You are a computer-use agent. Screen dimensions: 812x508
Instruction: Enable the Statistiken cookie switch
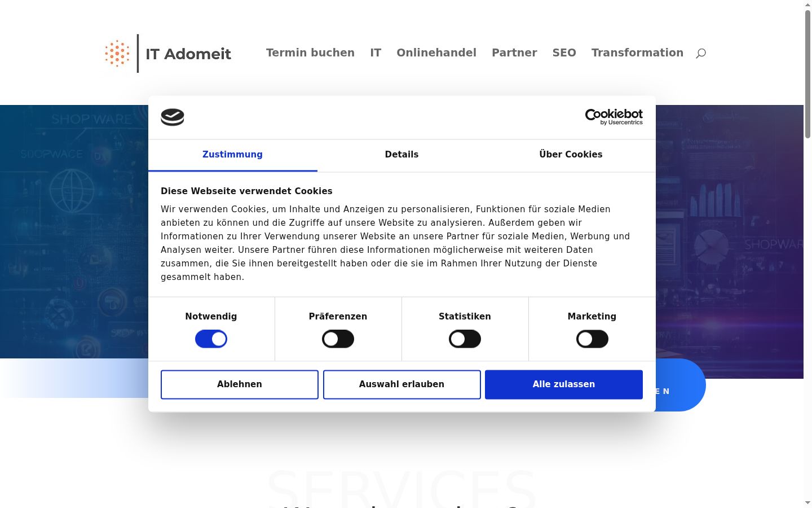click(465, 339)
